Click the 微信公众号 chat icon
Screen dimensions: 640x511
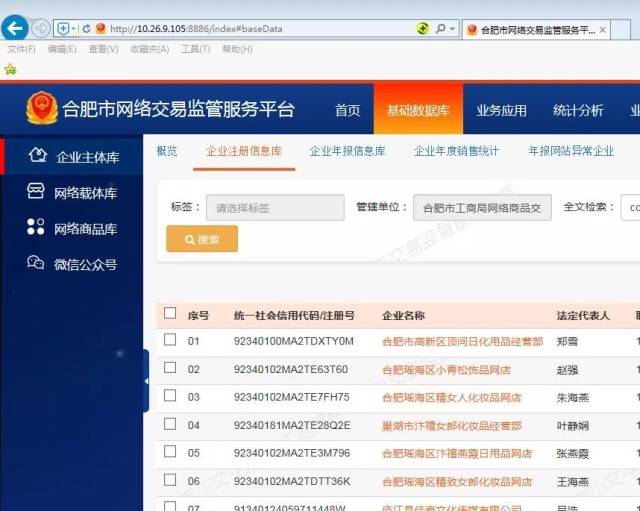coord(36,262)
